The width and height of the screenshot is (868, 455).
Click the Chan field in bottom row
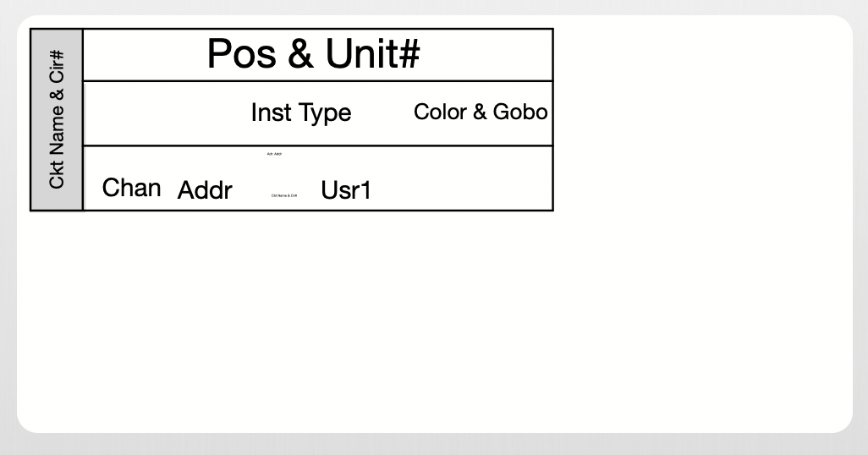[131, 188]
